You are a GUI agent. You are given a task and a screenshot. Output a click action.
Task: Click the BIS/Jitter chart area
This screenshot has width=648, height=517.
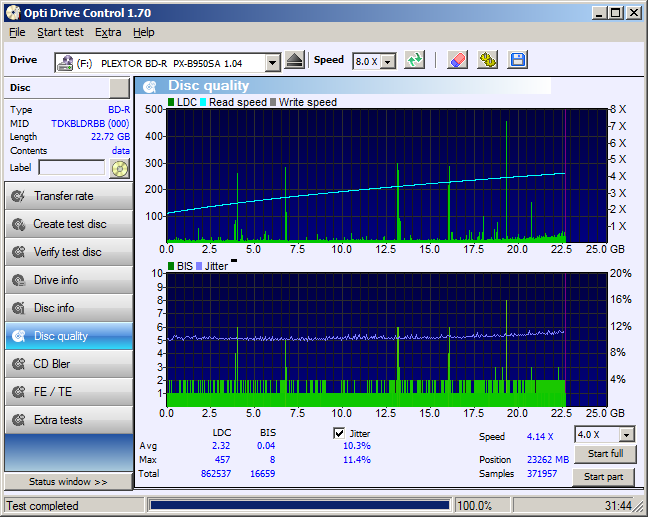pos(387,340)
